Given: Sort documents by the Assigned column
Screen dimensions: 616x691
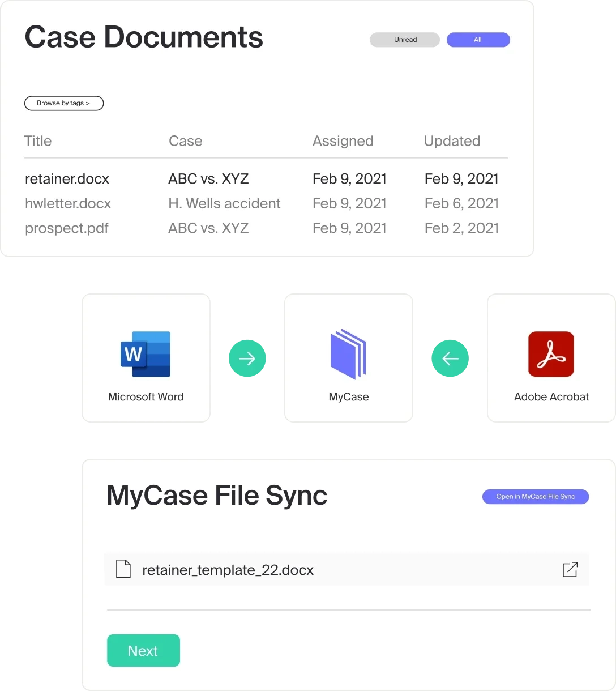Looking at the screenshot, I should pyautogui.click(x=343, y=141).
